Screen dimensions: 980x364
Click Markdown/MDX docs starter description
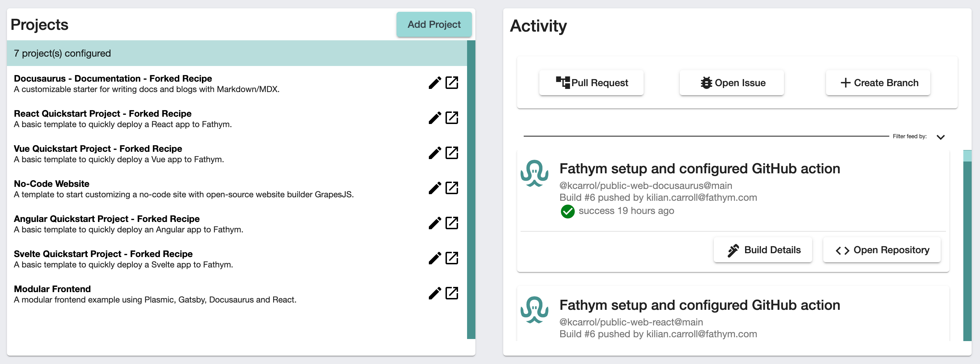point(146,89)
